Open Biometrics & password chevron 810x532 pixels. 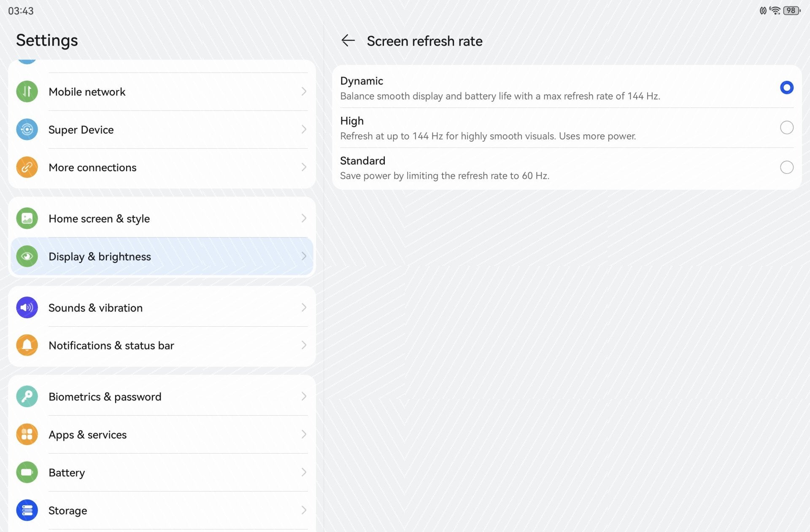(304, 397)
